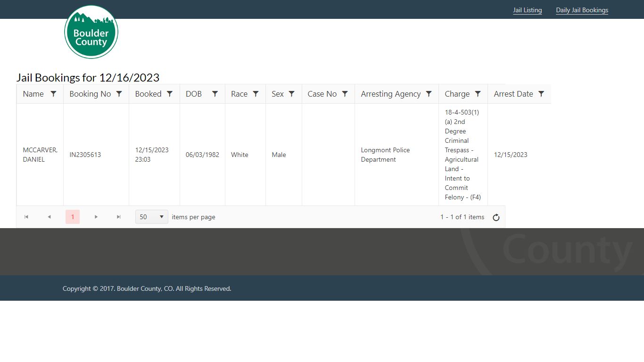
Task: Open the Arrest Date column filter icon
Action: (x=541, y=94)
